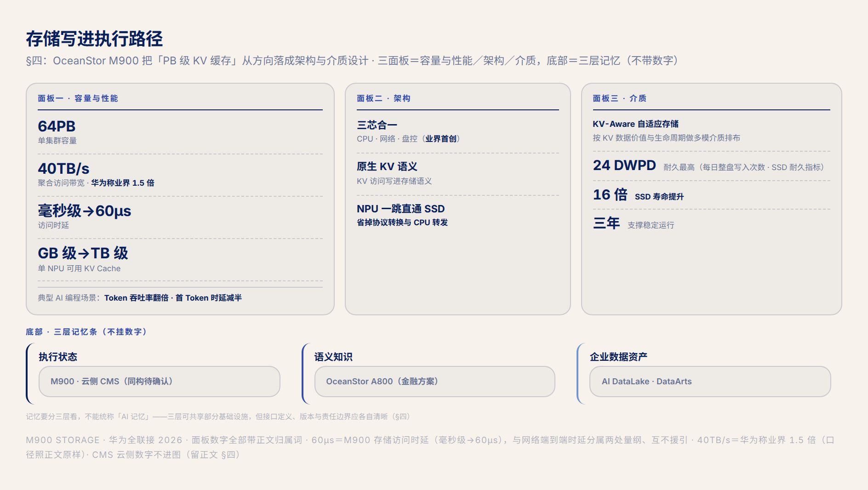The width and height of the screenshot is (868, 490).
Task: Select the 三年 heading
Action: click(606, 223)
